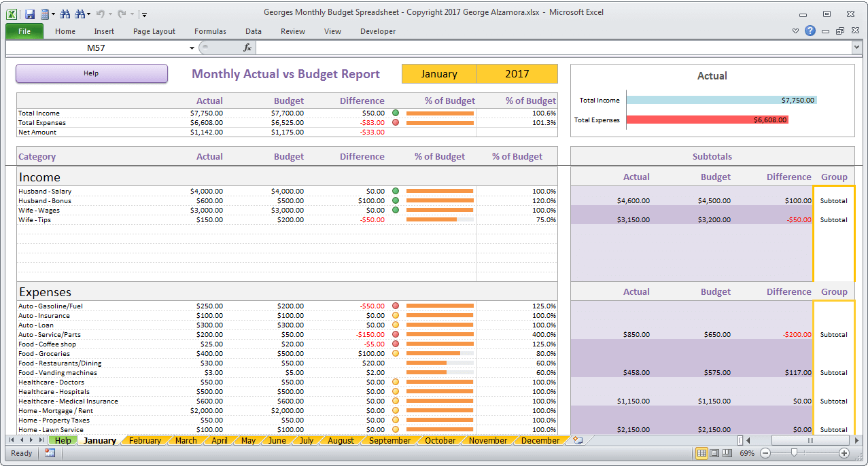The width and height of the screenshot is (868, 466).
Task: Insert a new worksheet using the tab icon
Action: [x=577, y=440]
